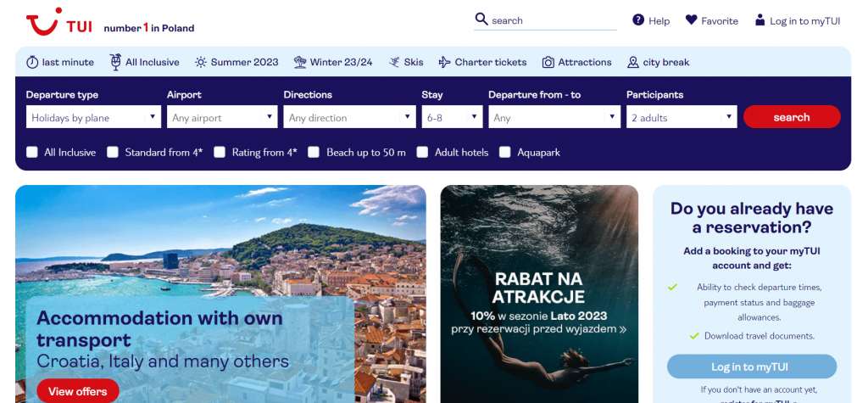Open the Departure type dropdown
Image resolution: width=868 pixels, height=403 pixels.
point(93,117)
